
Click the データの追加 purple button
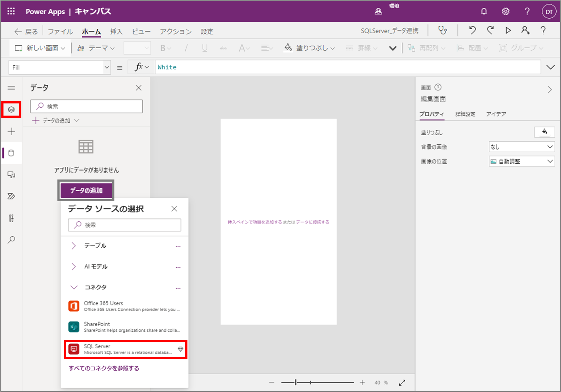coord(86,190)
